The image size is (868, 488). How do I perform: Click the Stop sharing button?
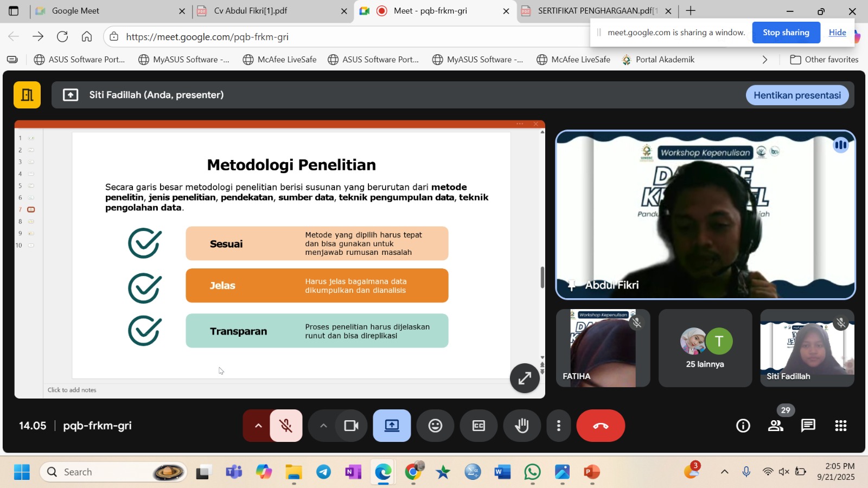coord(786,33)
